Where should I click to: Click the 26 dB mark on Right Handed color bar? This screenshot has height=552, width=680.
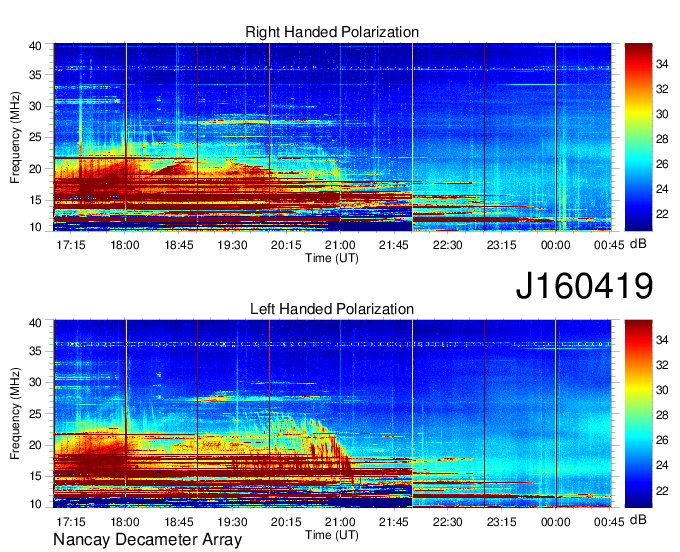click(662, 164)
